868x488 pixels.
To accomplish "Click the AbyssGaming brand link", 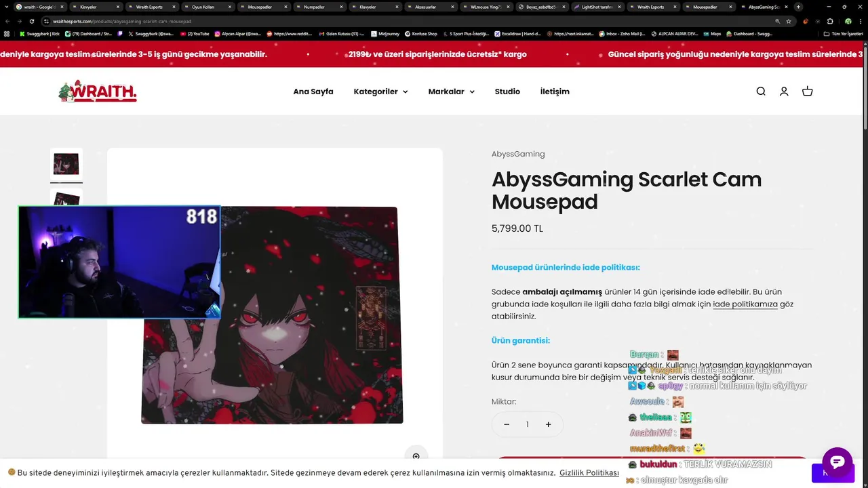I will 518,154.
